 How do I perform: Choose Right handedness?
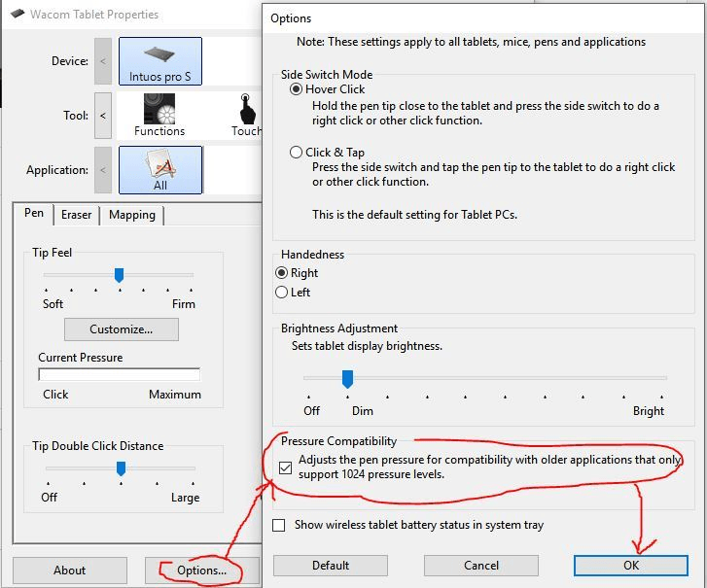click(281, 273)
